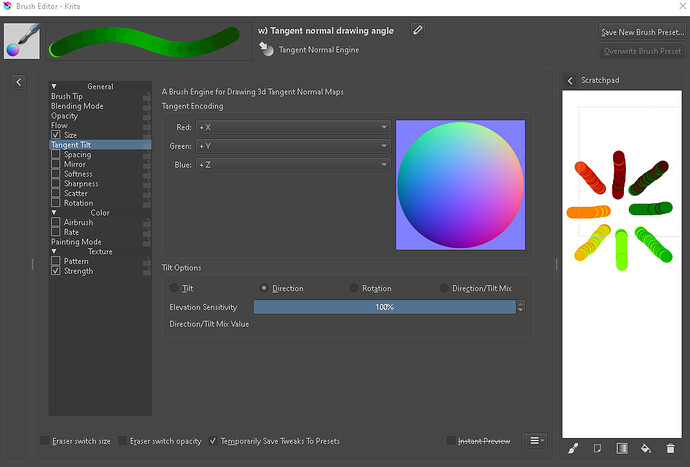690x467 pixels.
Task: Select the scratchpad paint brush tool icon
Action: [573, 448]
